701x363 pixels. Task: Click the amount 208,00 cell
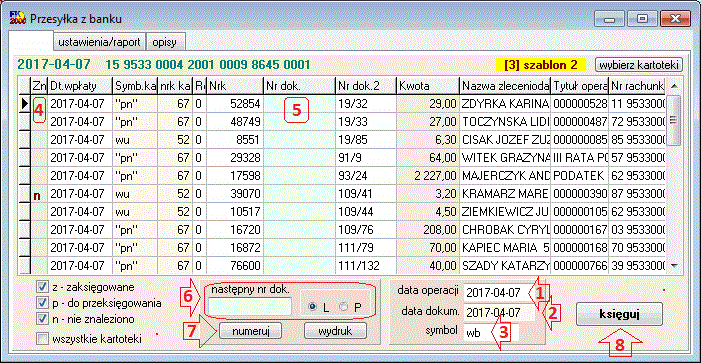427,230
